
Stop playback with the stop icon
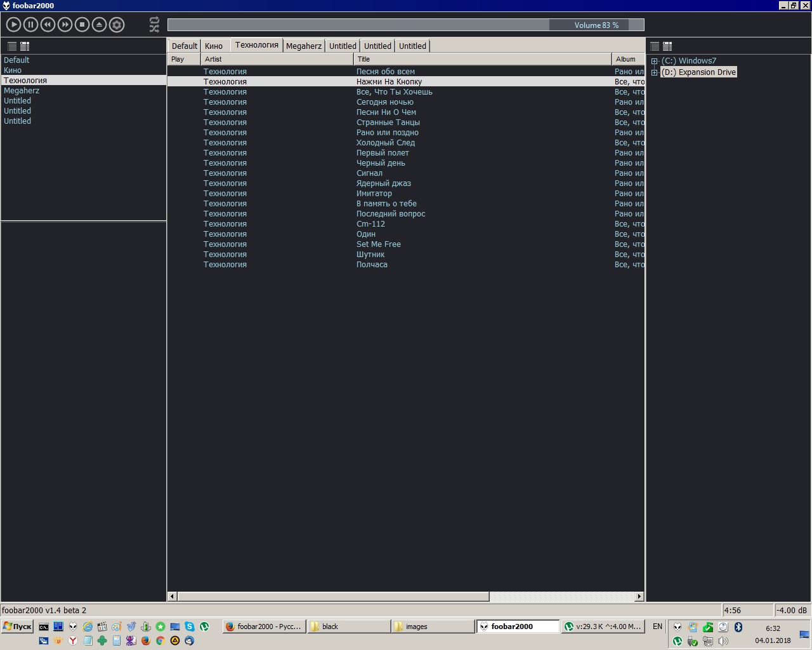point(82,25)
